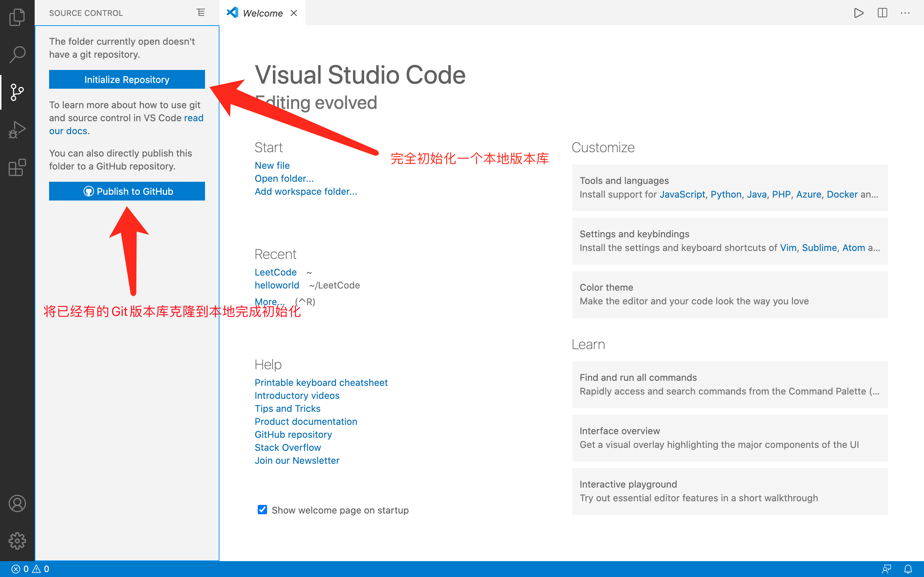
Task: Open the Manage gear icon
Action: (x=17, y=541)
